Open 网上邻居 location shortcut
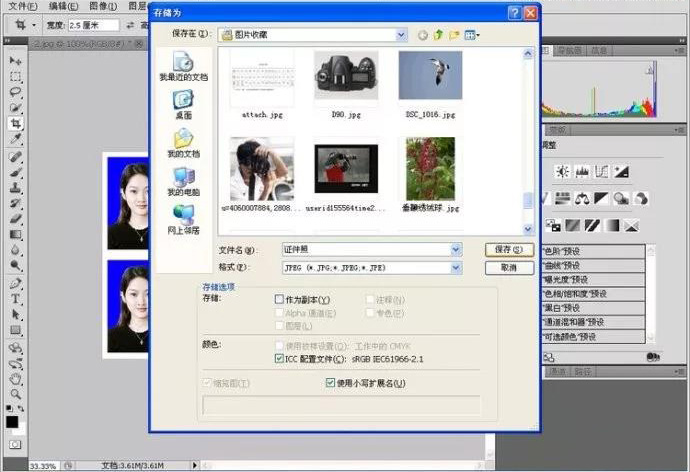Viewport: 690px width, 472px height. pos(184,220)
